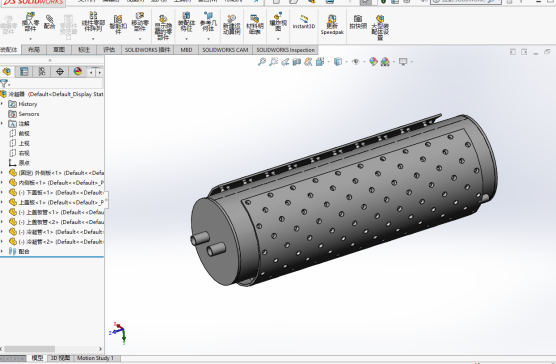Open the View Orientation dropdown arrow

328,62
